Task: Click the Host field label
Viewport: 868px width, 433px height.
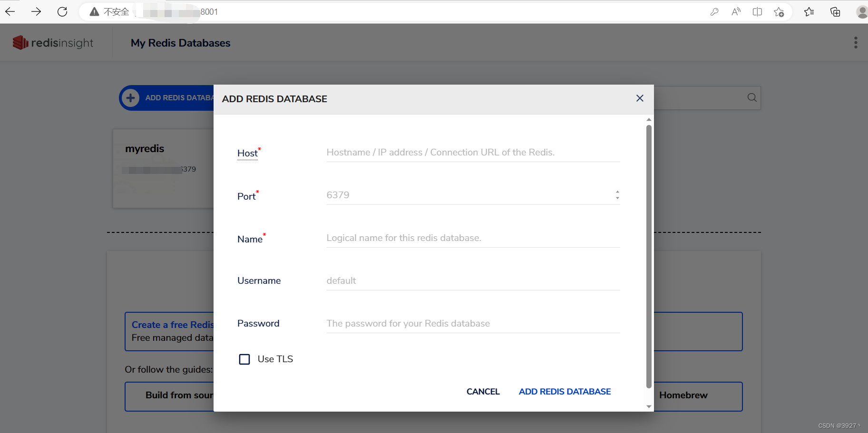Action: pos(247,153)
